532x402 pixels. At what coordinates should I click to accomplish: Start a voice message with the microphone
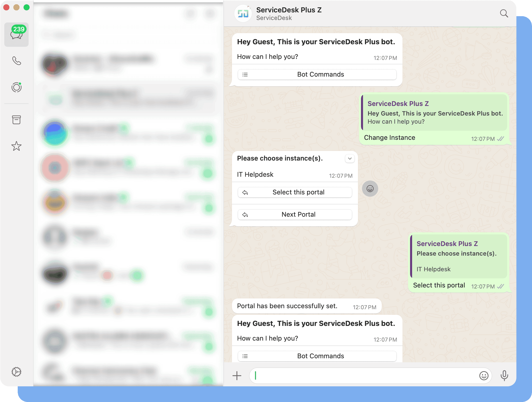point(504,376)
